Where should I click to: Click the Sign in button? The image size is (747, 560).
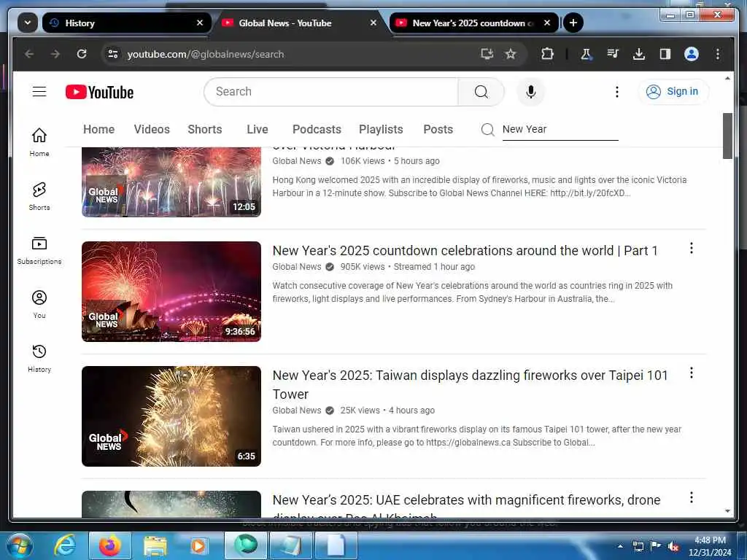coord(673,91)
